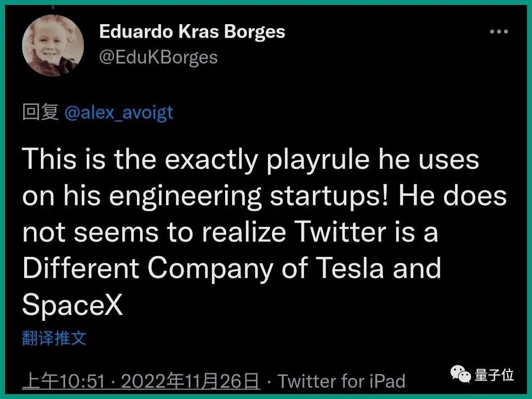The image size is (532, 399).
Task: Click the word Twitter in the tweet body
Action: [346, 232]
